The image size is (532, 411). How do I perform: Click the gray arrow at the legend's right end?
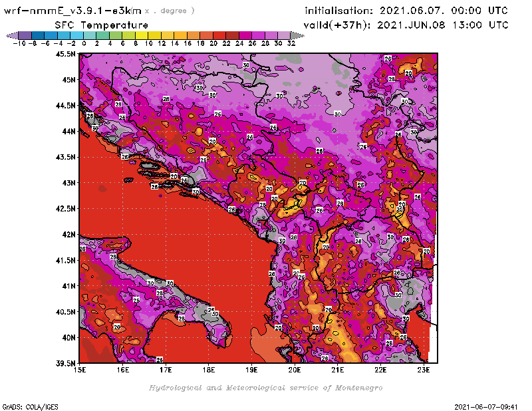[297, 35]
